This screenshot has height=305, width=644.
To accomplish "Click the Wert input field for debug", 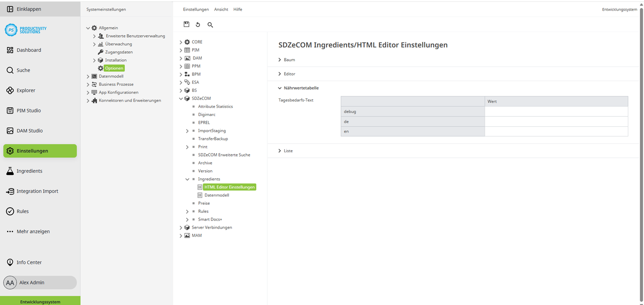I will 556,111.
